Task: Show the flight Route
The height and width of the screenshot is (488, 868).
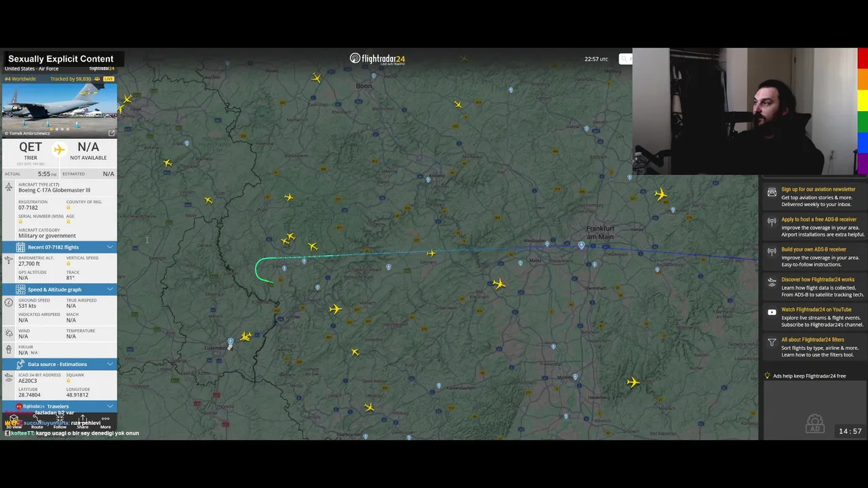Action: pyautogui.click(x=37, y=422)
